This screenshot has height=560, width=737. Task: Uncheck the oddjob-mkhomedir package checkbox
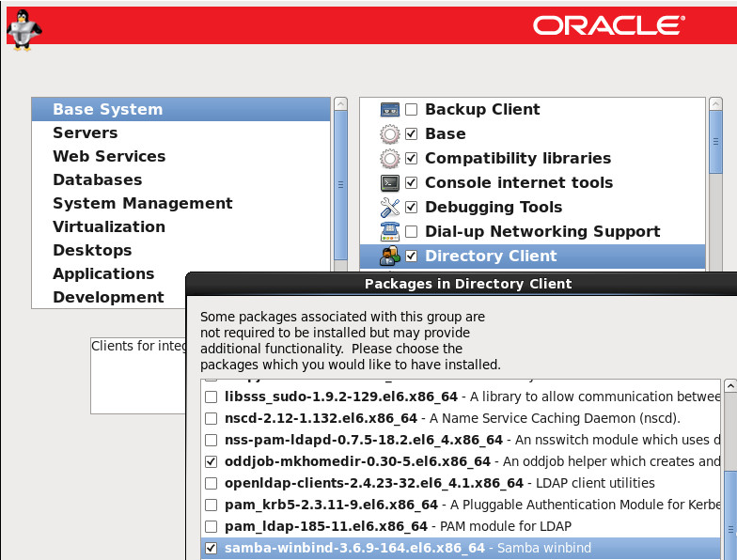tap(211, 462)
